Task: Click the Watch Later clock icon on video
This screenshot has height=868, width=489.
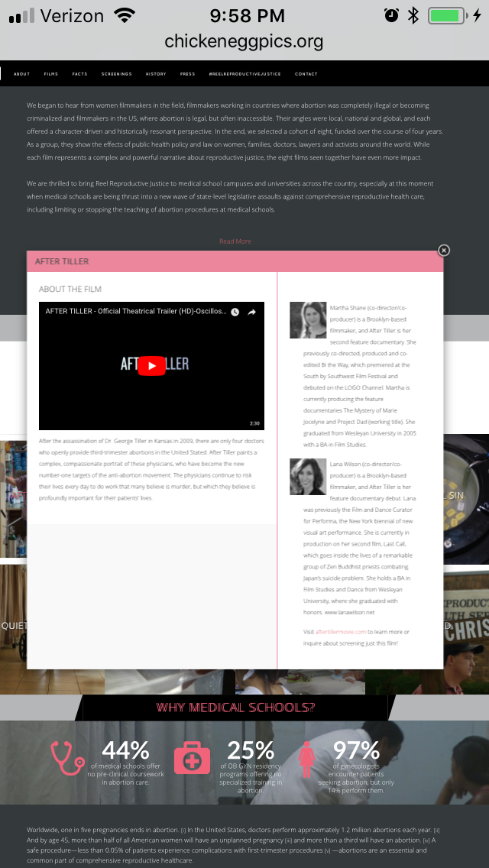Action: pos(235,312)
